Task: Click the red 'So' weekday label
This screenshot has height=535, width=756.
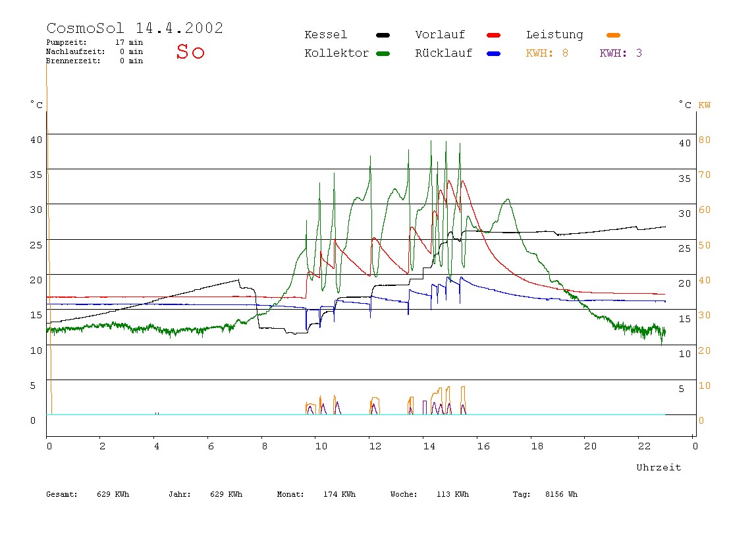Action: 190,51
